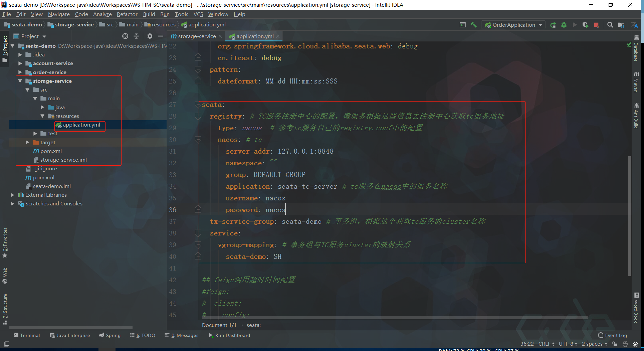Open Search Everywhere with the magnifier icon

[610, 25]
